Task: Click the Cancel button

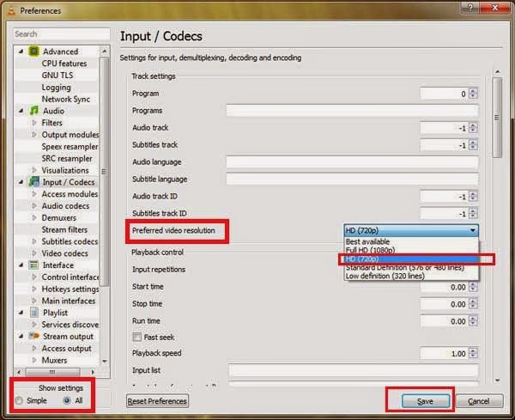Action: coord(479,401)
